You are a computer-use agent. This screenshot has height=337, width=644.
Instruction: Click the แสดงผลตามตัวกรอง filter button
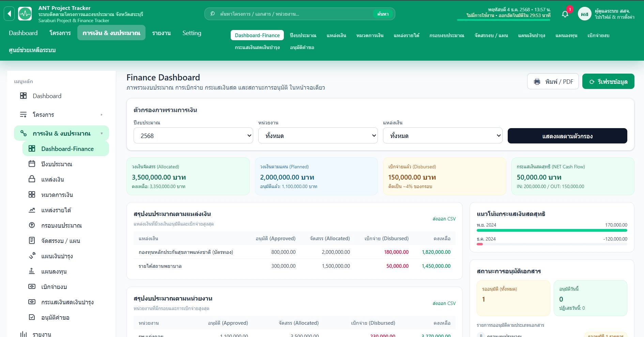(x=567, y=136)
